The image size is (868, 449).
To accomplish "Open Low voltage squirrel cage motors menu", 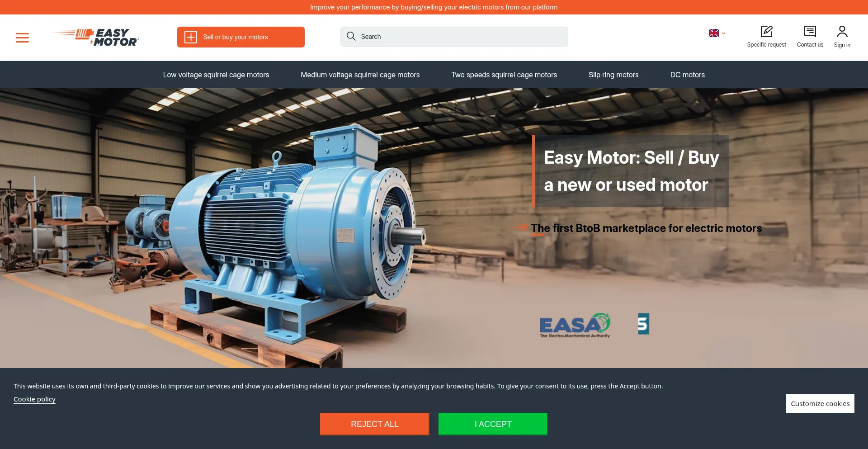I will pyautogui.click(x=216, y=75).
